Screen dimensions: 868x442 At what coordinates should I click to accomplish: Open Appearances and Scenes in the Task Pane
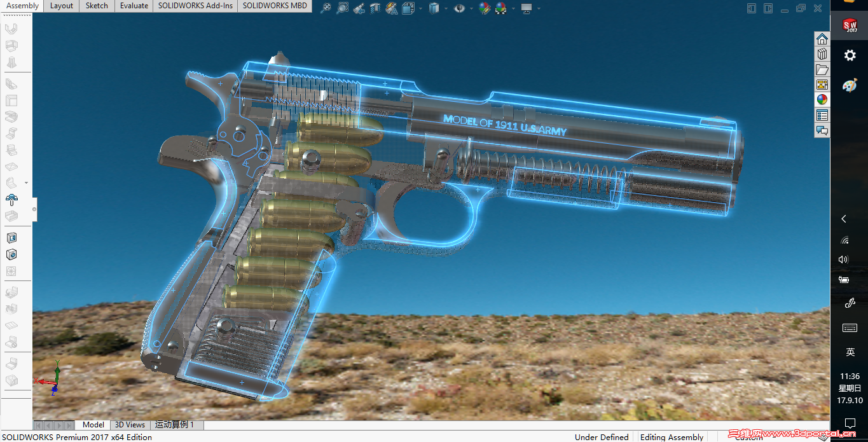click(x=822, y=99)
